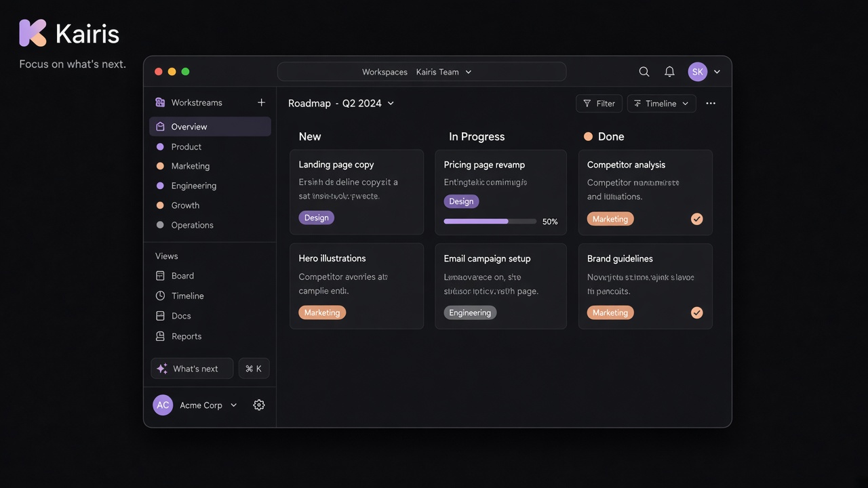
Task: Click the ⌘ K shortcut button
Action: click(x=254, y=369)
